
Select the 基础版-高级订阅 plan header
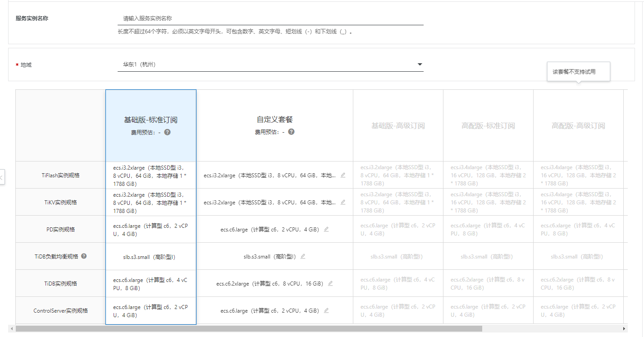[398, 125]
